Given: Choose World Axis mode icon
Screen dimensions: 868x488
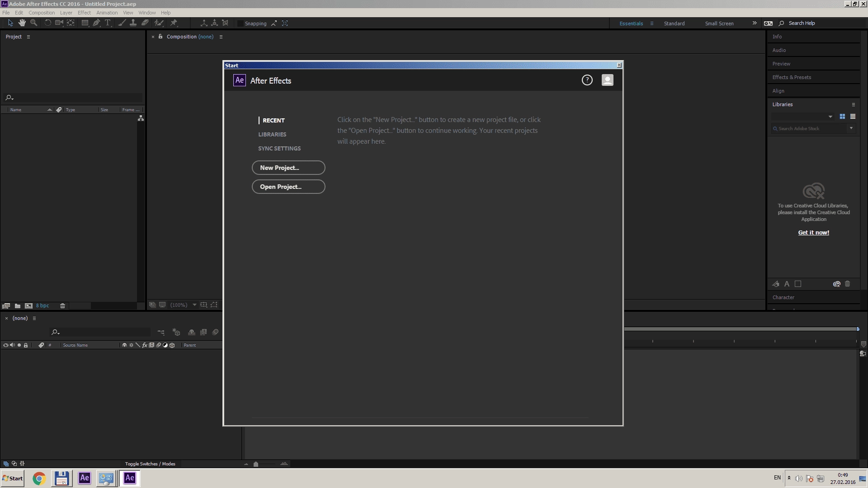Looking at the screenshot, I should (214, 23).
